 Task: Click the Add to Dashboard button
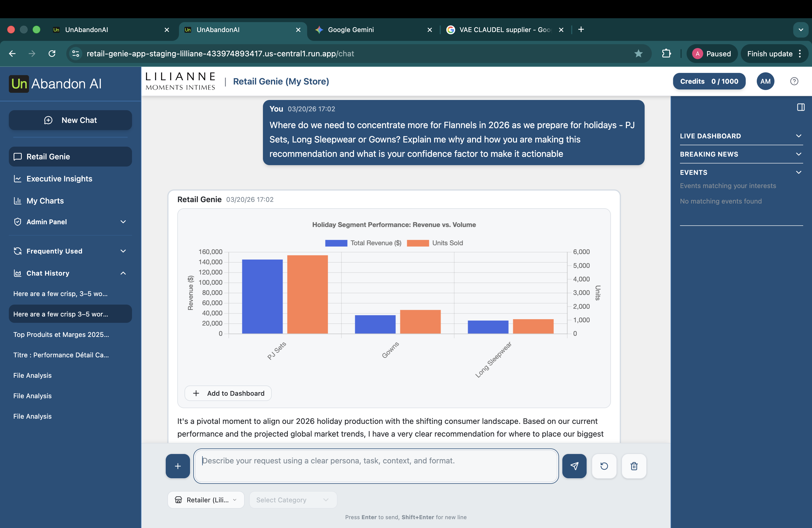[228, 393]
